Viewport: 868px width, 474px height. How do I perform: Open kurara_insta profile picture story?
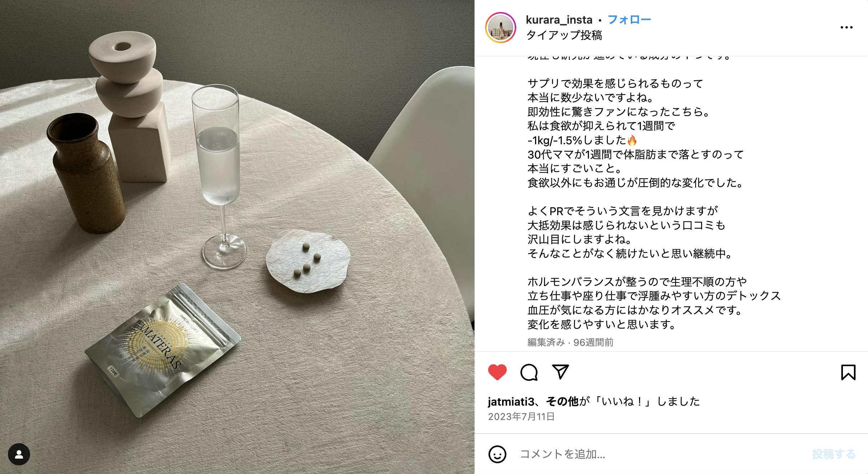pyautogui.click(x=501, y=28)
